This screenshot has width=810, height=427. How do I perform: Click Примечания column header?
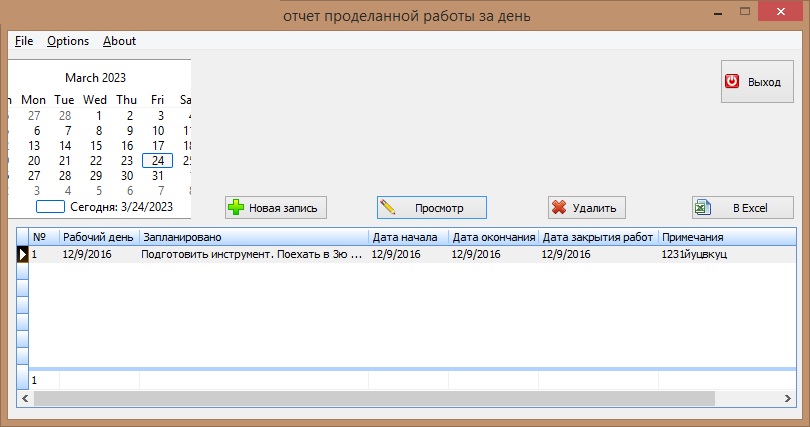coord(727,237)
